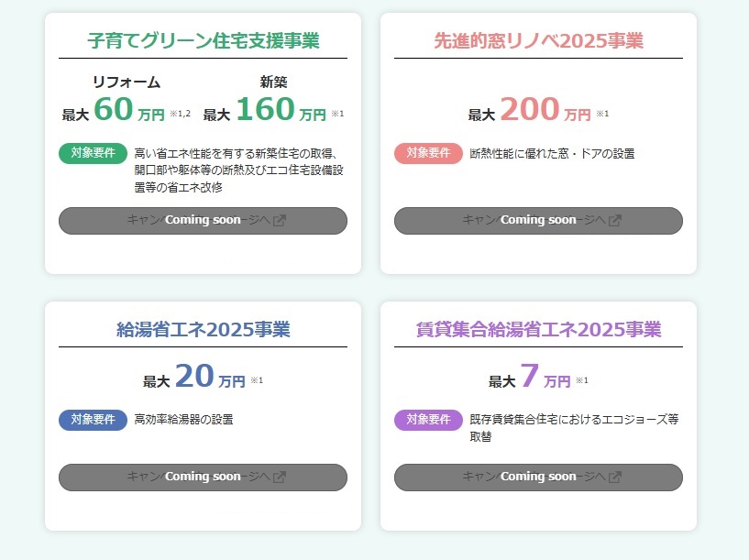Select the 先進的窓リノベ2025事業 heading
Viewport: 749px width, 560px height.
538,40
